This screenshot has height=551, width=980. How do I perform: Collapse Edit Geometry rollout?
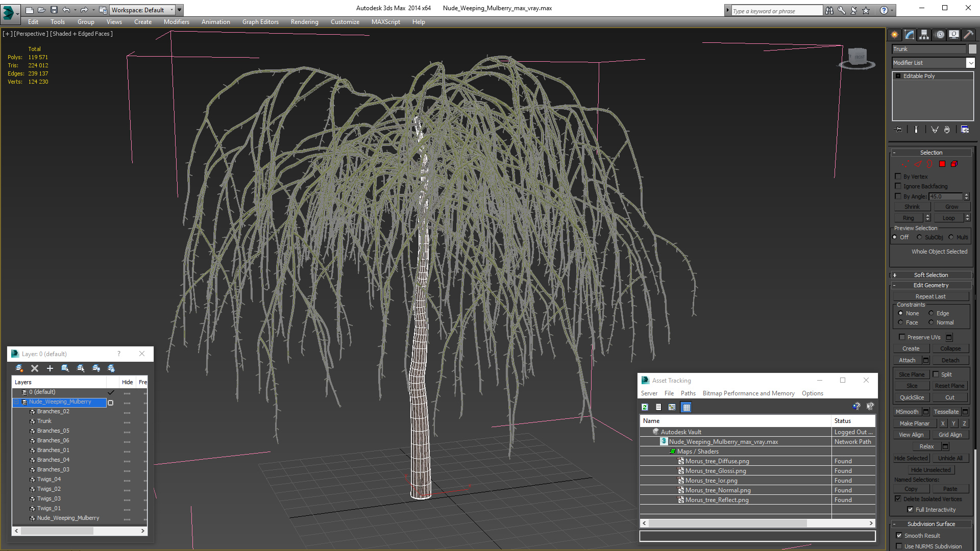click(x=931, y=285)
